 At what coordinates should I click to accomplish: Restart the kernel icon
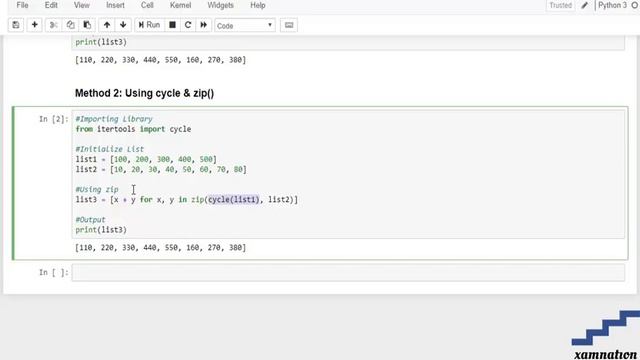(188, 25)
